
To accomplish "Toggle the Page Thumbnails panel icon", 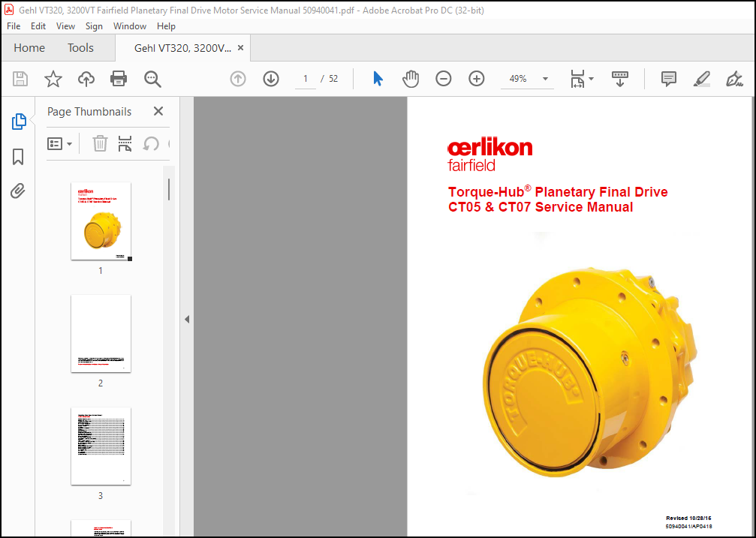I will click(18, 122).
